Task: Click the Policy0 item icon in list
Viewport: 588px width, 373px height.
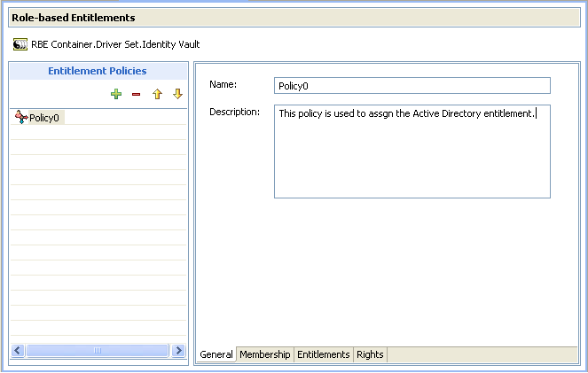Action: pyautogui.click(x=21, y=117)
